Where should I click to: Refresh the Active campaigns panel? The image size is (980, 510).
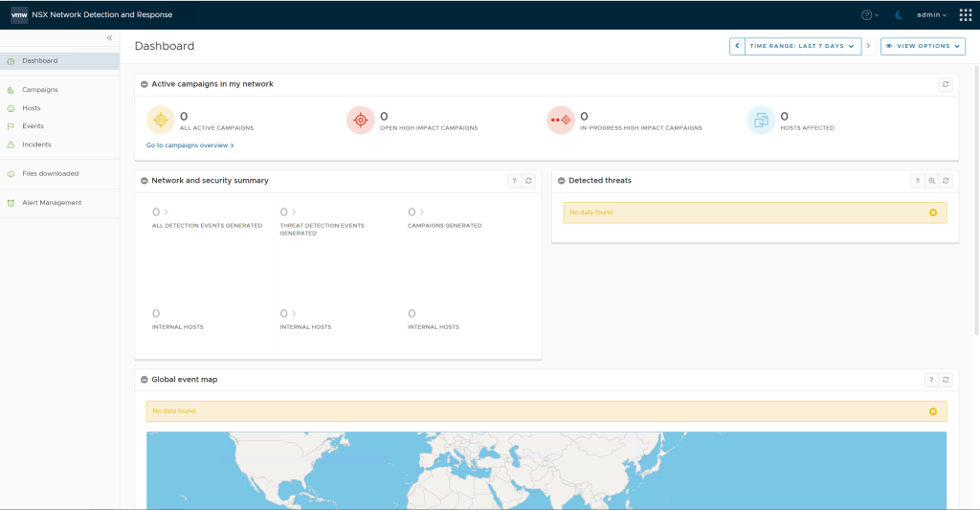tap(946, 84)
